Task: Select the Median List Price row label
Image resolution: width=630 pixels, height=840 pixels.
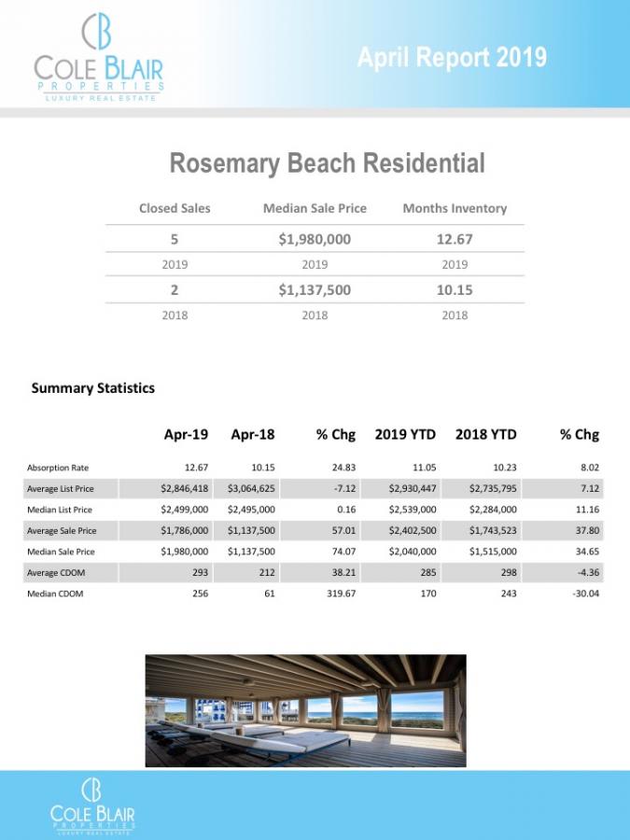Action: point(60,510)
